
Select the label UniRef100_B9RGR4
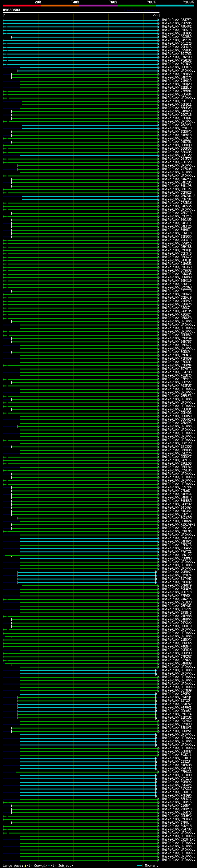pos(177,352)
